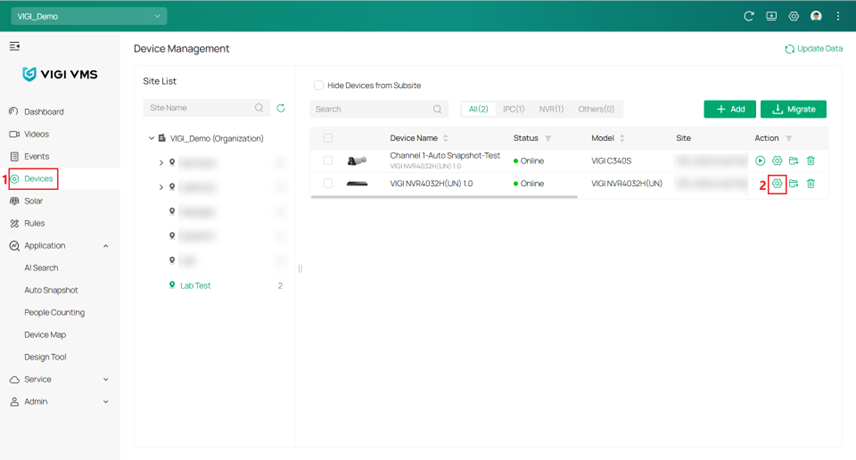Open Device Map under Application
The height and width of the screenshot is (460, 856).
[45, 334]
